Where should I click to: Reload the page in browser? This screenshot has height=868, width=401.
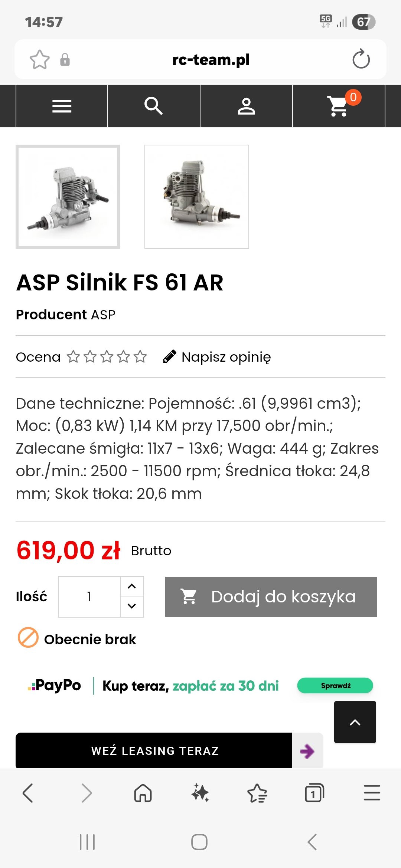(361, 59)
